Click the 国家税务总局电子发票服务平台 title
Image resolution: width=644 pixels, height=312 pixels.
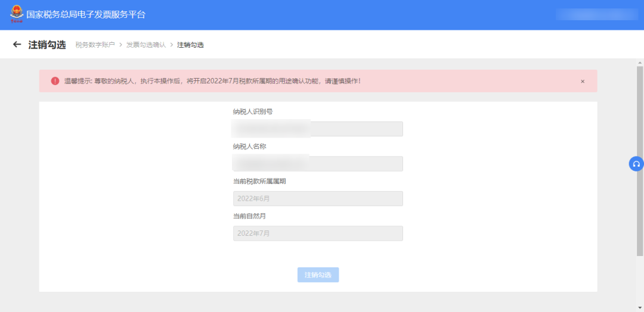click(x=86, y=14)
